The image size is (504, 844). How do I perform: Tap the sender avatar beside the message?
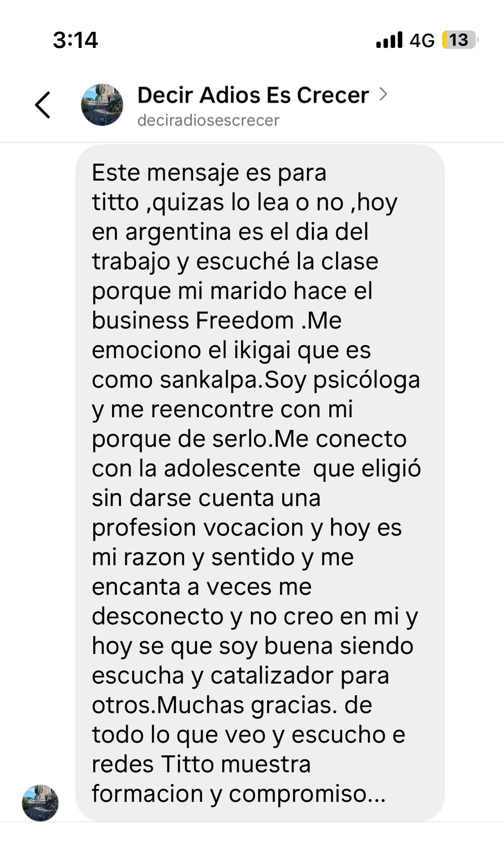tap(40, 803)
